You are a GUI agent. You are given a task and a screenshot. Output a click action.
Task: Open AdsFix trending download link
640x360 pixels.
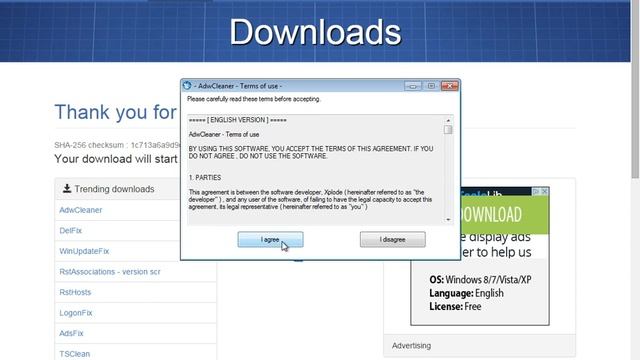click(71, 333)
